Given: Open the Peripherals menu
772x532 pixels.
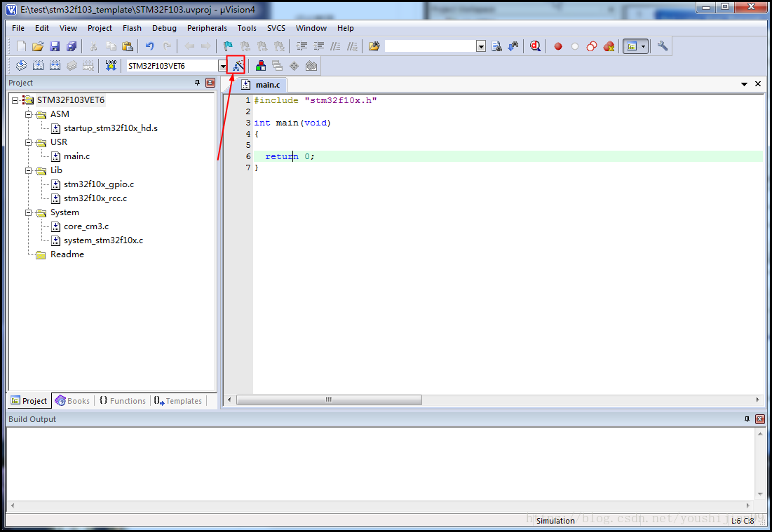Looking at the screenshot, I should point(207,28).
